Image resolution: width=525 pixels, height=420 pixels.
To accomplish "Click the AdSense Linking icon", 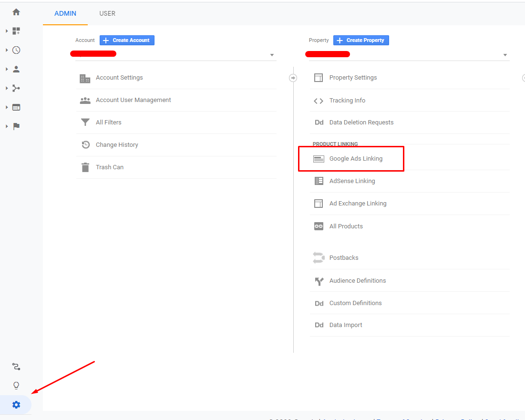I will (319, 181).
